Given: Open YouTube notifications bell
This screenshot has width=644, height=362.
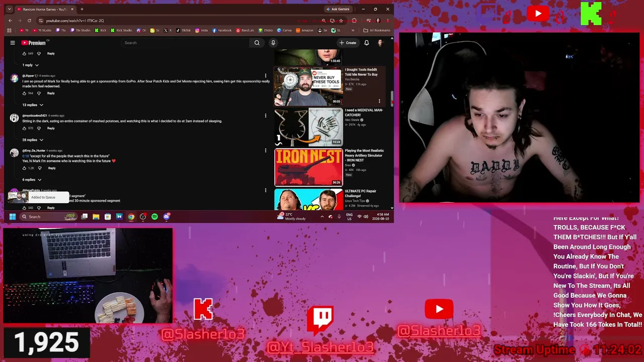Looking at the screenshot, I should pyautogui.click(x=366, y=43).
